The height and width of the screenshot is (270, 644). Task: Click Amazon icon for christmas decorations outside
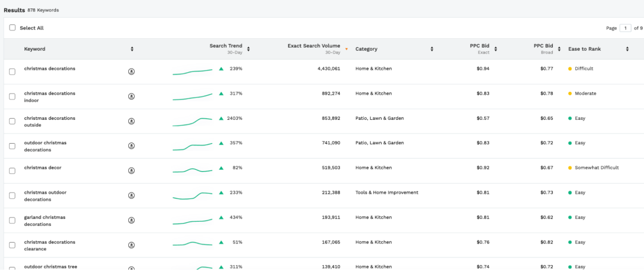tap(131, 122)
